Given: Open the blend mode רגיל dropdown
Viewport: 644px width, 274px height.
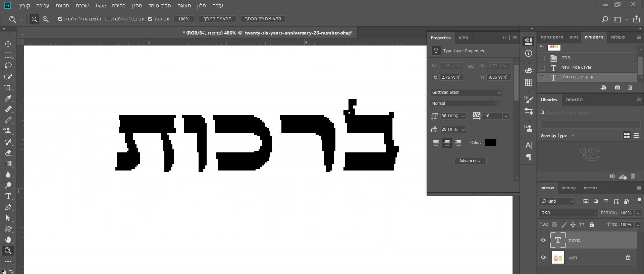Looking at the screenshot, I should click(x=569, y=213).
